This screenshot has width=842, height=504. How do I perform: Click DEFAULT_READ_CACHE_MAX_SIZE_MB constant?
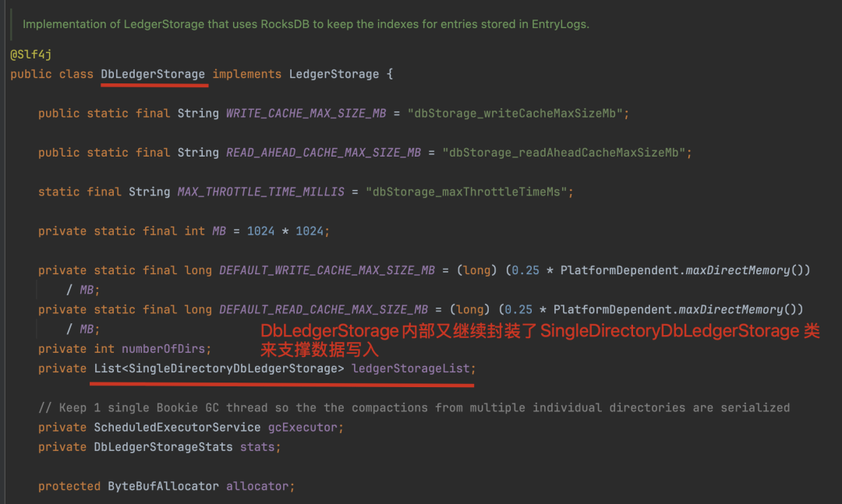[x=324, y=309]
